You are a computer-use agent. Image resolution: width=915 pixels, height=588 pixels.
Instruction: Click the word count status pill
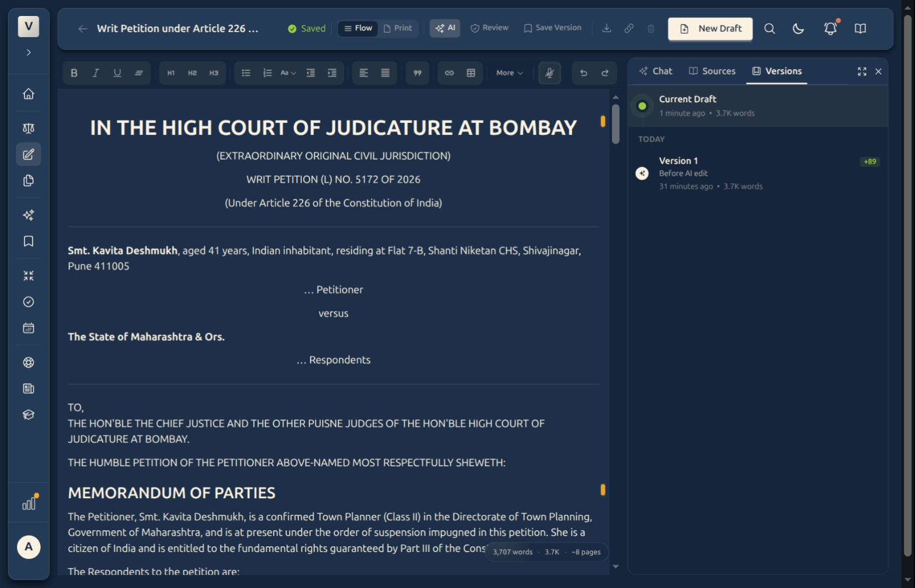[x=547, y=552]
